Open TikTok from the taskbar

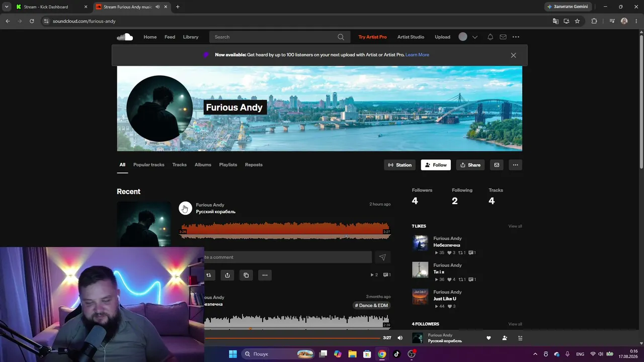396,354
